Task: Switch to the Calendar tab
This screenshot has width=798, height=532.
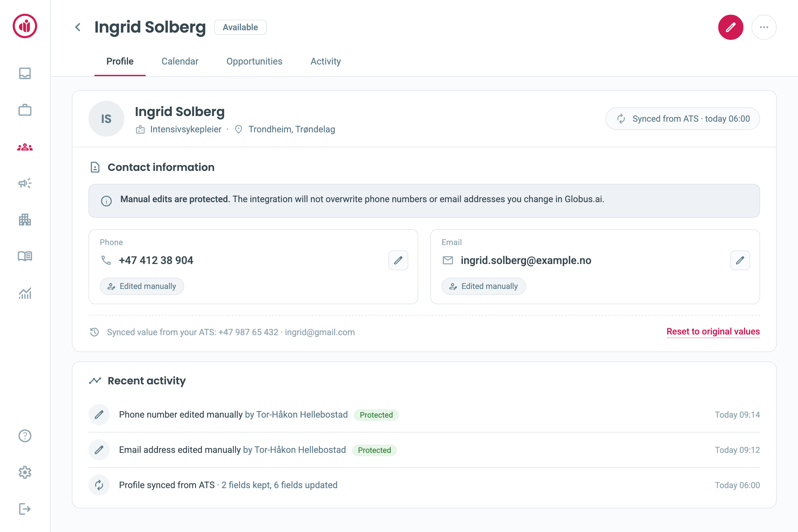Action: click(x=180, y=62)
